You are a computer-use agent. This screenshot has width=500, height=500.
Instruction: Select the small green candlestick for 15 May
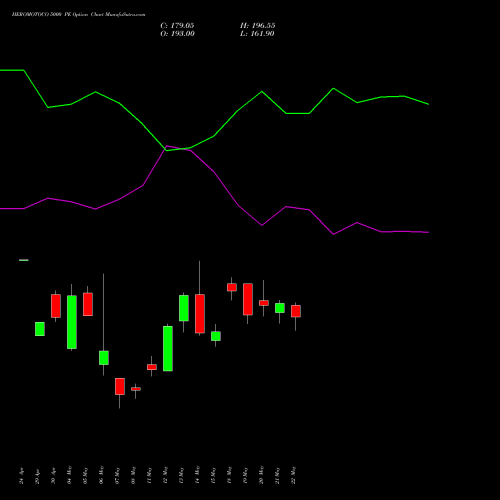pos(216,336)
